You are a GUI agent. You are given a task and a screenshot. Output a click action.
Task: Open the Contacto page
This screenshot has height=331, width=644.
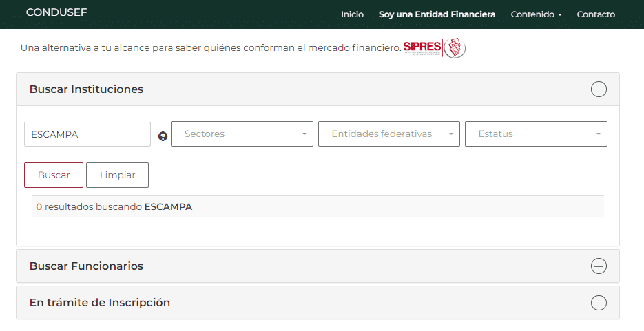(596, 14)
